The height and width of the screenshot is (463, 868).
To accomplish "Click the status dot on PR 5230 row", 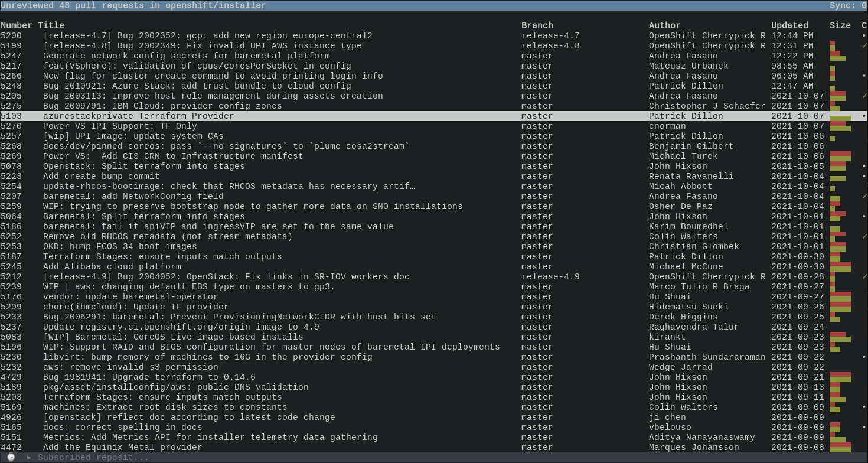I will 864,357.
